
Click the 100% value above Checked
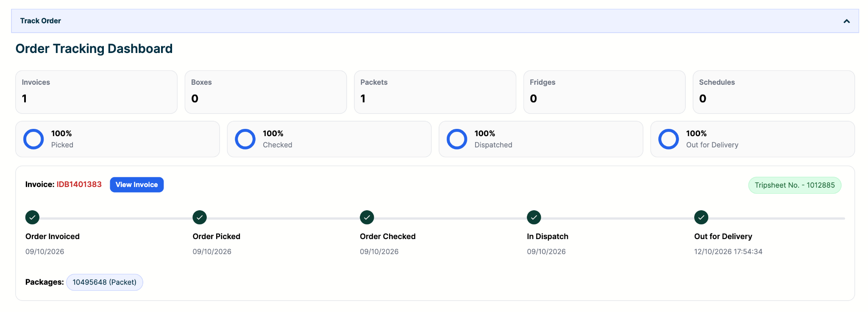click(x=273, y=134)
